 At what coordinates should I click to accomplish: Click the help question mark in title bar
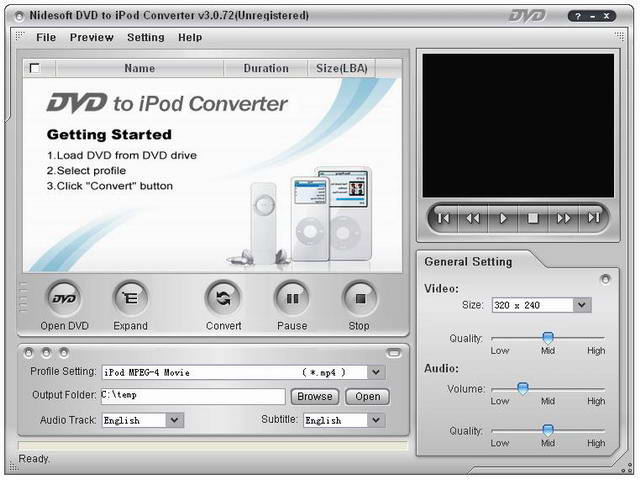[577, 16]
